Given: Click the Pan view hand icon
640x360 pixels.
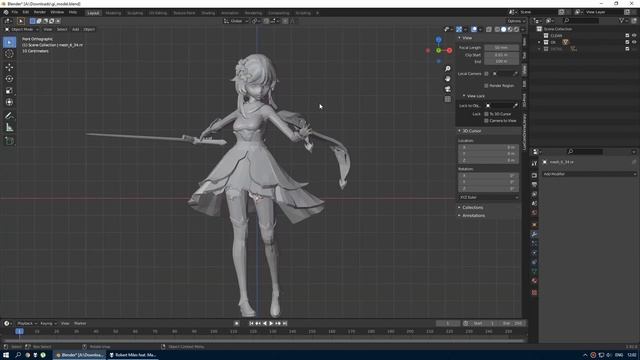Looking at the screenshot, I should point(448,79).
